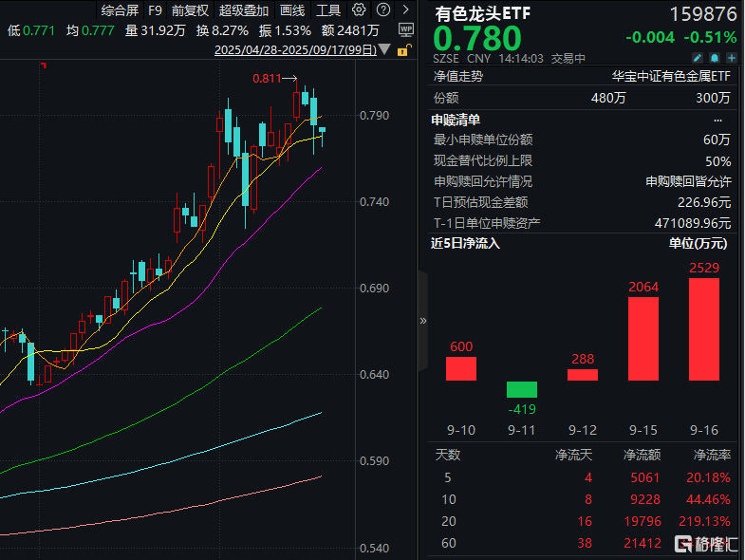Click the 471089.96元 unit asset value

[693, 223]
